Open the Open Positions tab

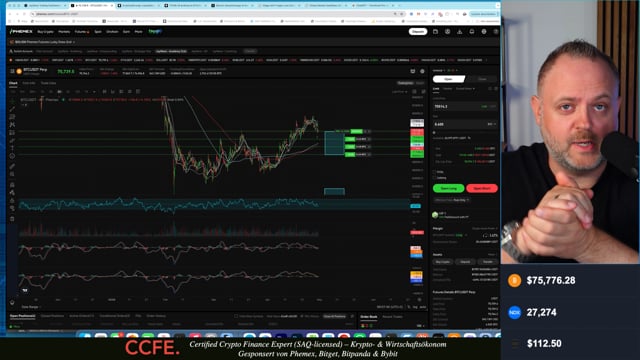coord(22,316)
